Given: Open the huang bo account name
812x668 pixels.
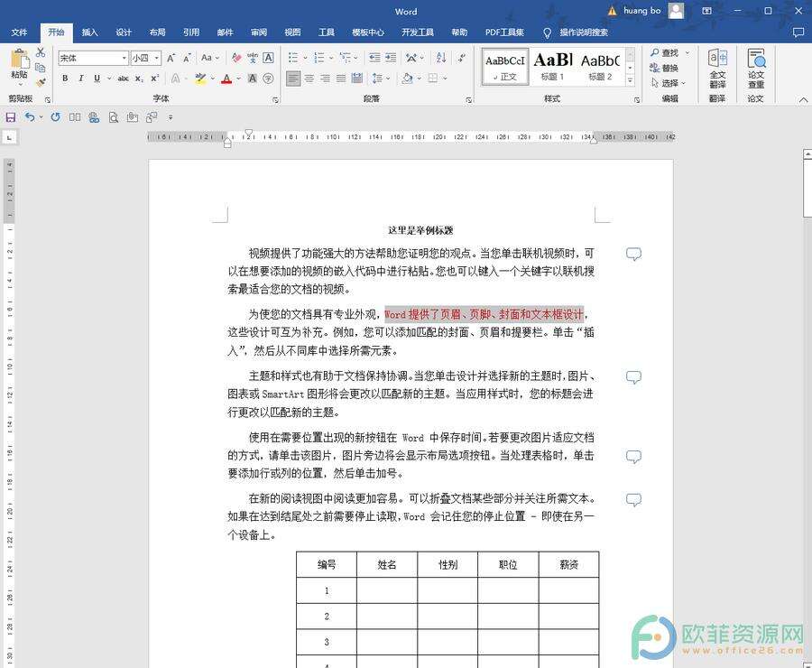Looking at the screenshot, I should 642,10.
